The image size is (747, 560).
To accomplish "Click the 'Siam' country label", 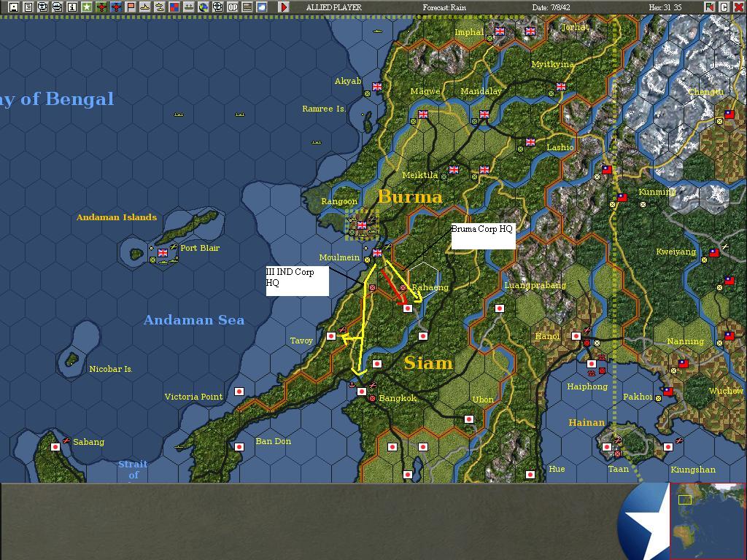I will click(x=428, y=363).
